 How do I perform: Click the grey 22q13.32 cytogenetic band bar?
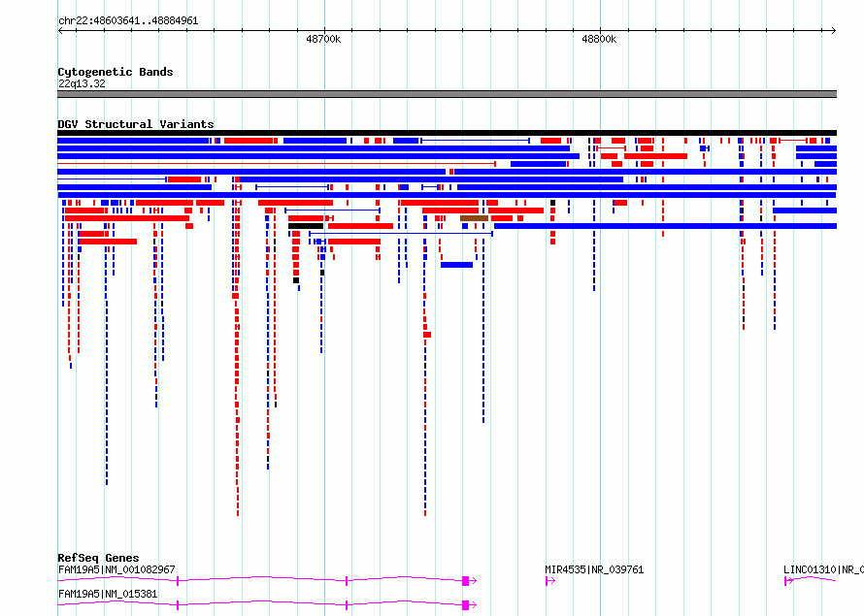coord(447,94)
